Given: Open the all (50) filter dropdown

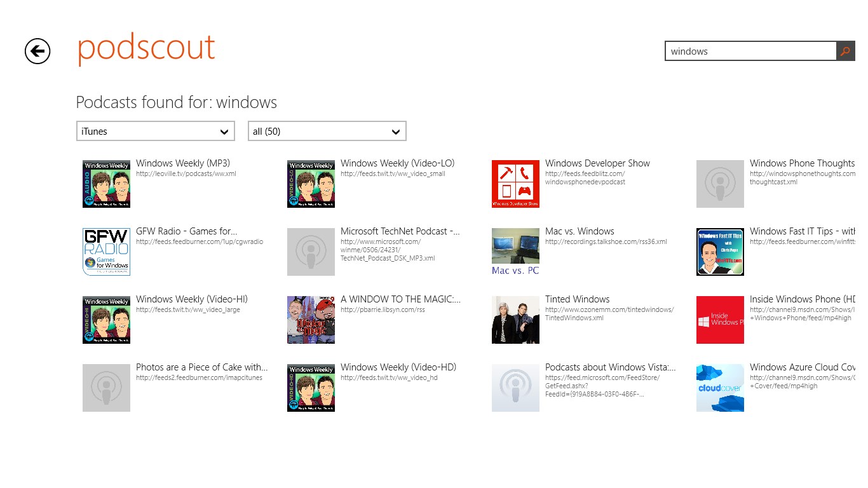Looking at the screenshot, I should [327, 132].
